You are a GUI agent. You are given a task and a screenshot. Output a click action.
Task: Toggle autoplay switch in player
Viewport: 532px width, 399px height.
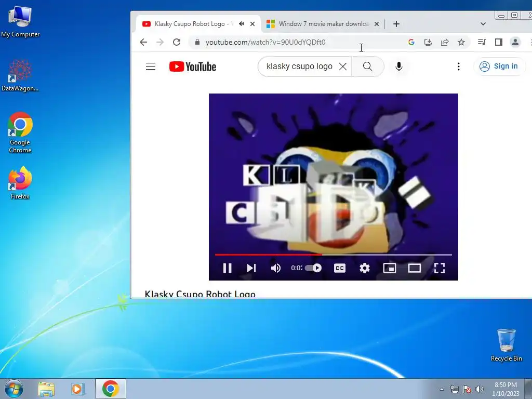pyautogui.click(x=313, y=268)
